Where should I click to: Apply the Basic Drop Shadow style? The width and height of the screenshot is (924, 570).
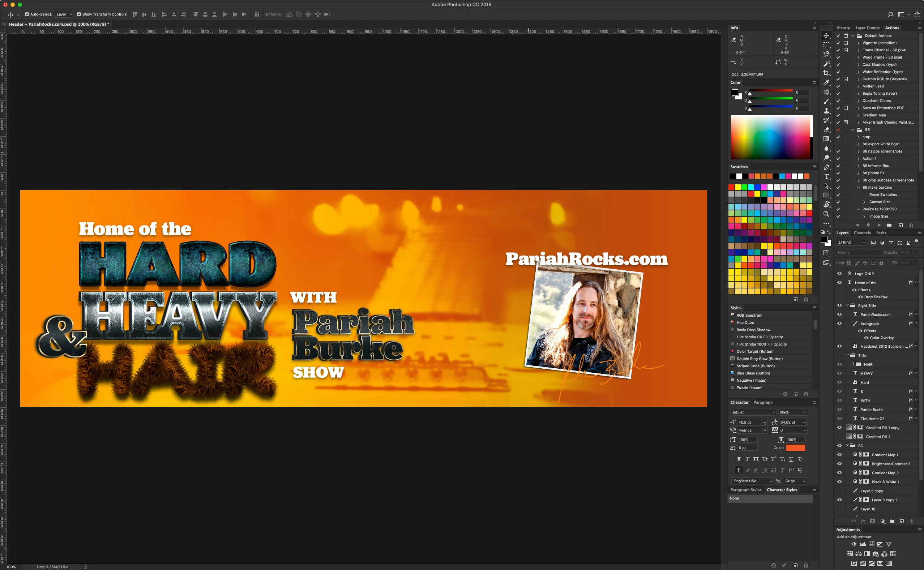(x=753, y=330)
